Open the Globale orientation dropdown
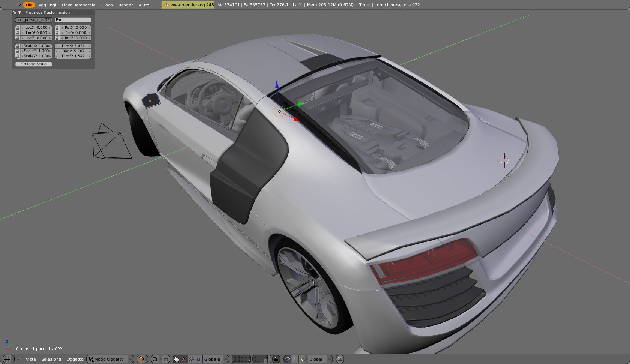 [216, 359]
